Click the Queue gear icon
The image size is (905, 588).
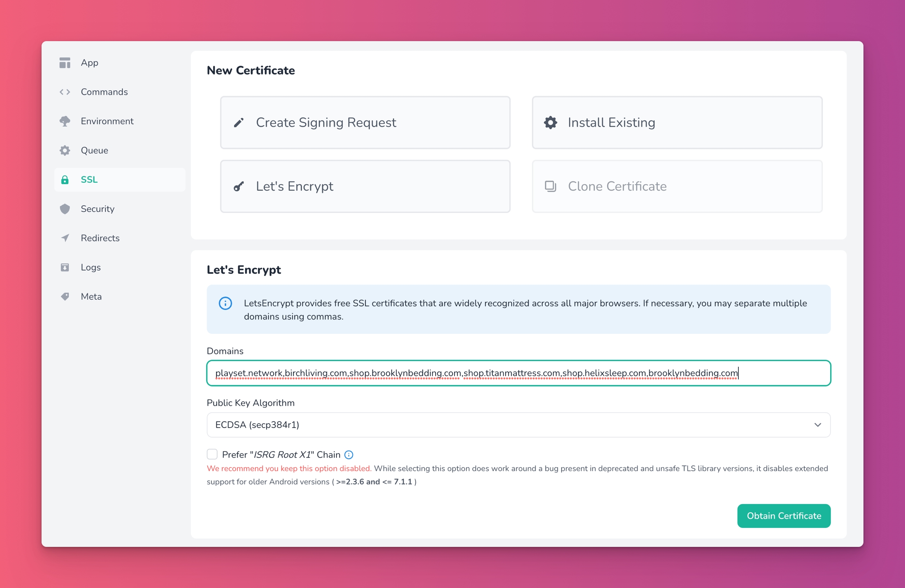(x=65, y=150)
